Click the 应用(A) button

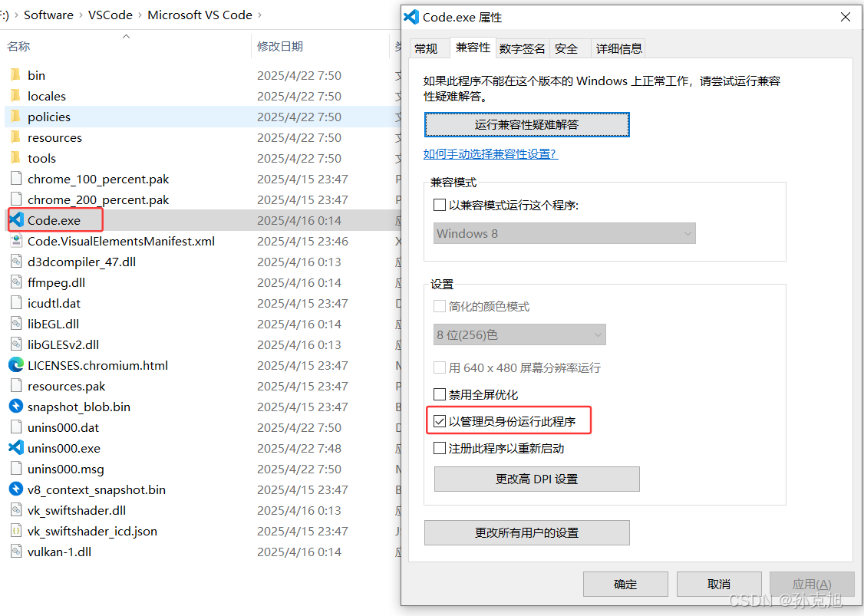click(x=812, y=584)
